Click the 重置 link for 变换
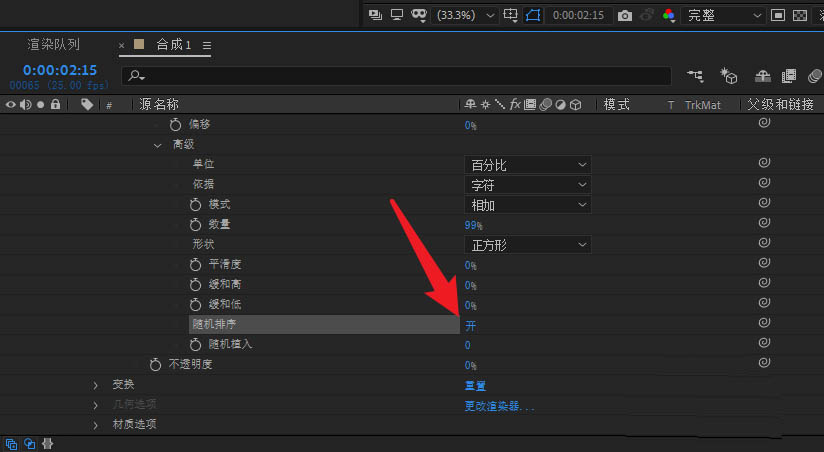824x452 pixels. (475, 385)
